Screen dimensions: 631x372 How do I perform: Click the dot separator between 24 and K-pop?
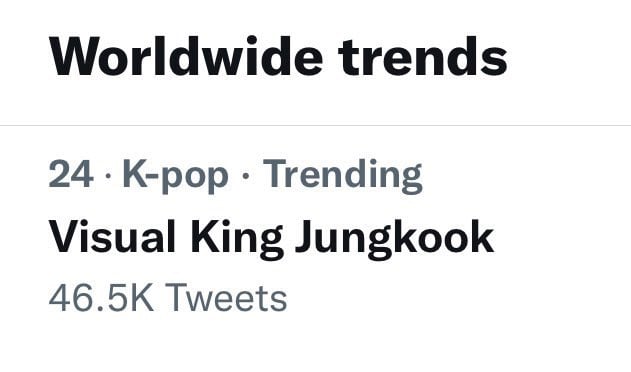tap(108, 176)
